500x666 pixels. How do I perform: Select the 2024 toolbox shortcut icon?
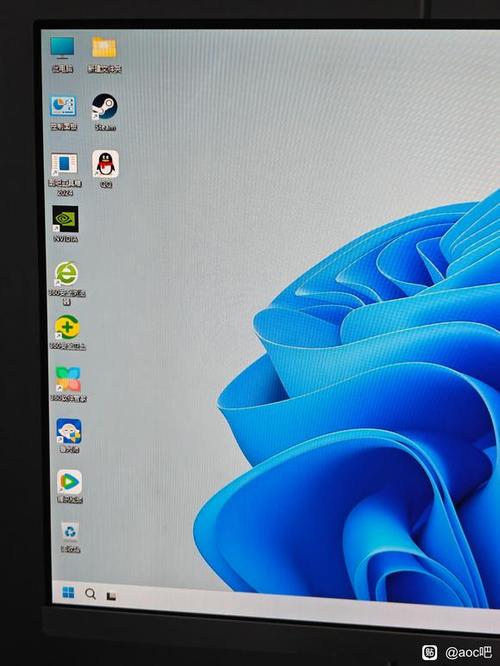[64, 164]
